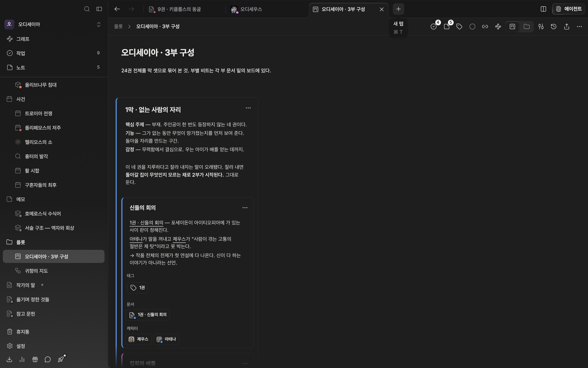The image size is (588, 368).
Task: Open 귀향의 지도 in sidebar
Action: click(x=53, y=271)
